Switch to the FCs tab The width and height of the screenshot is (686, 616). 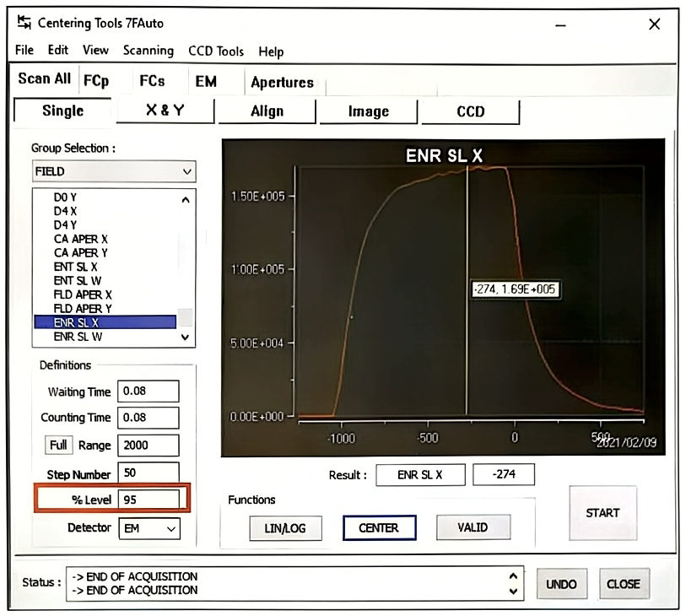pyautogui.click(x=152, y=81)
